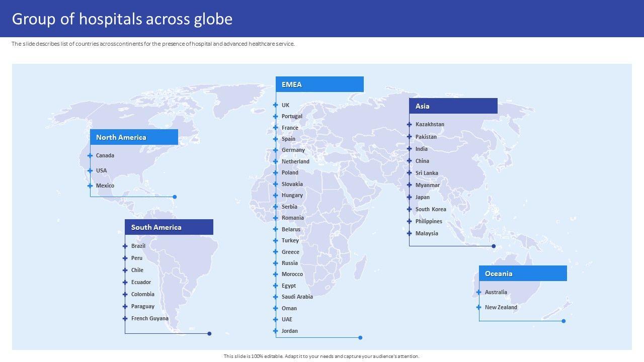644x362 pixels.
Task: Select the plus bullet beside UK
Action: (x=276, y=106)
